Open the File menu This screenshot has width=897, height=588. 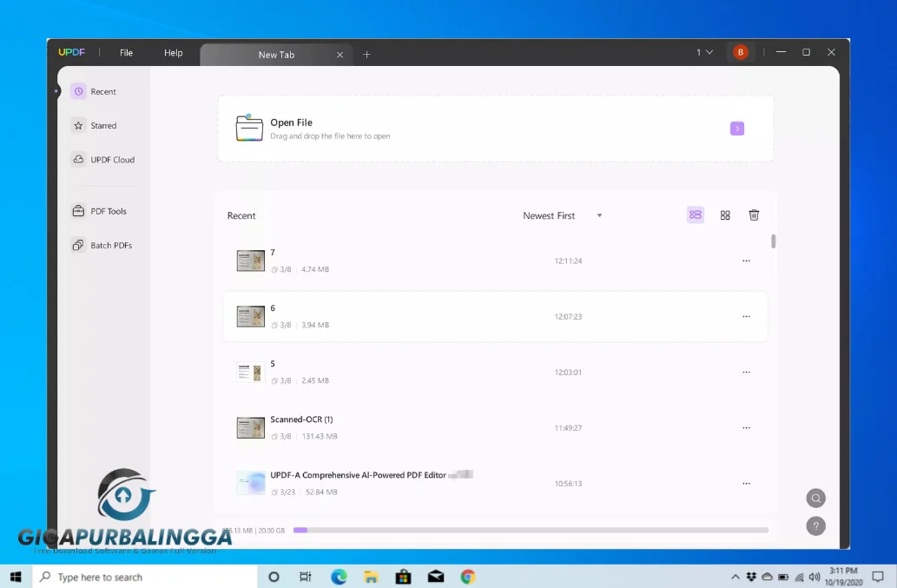pyautogui.click(x=126, y=53)
